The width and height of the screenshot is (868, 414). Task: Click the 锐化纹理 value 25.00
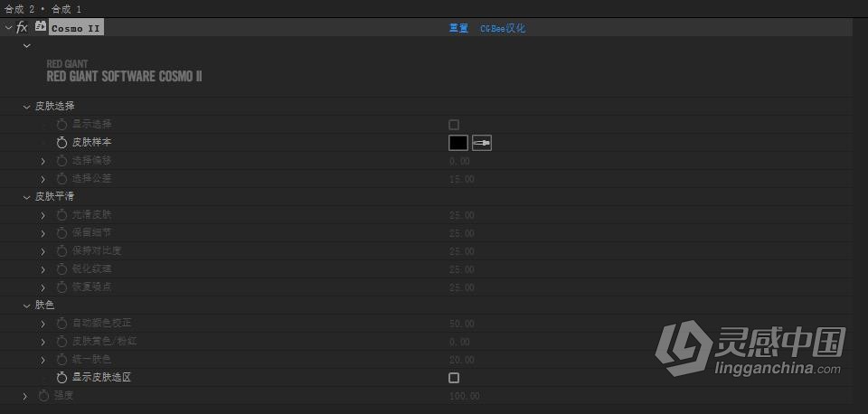[x=462, y=269]
